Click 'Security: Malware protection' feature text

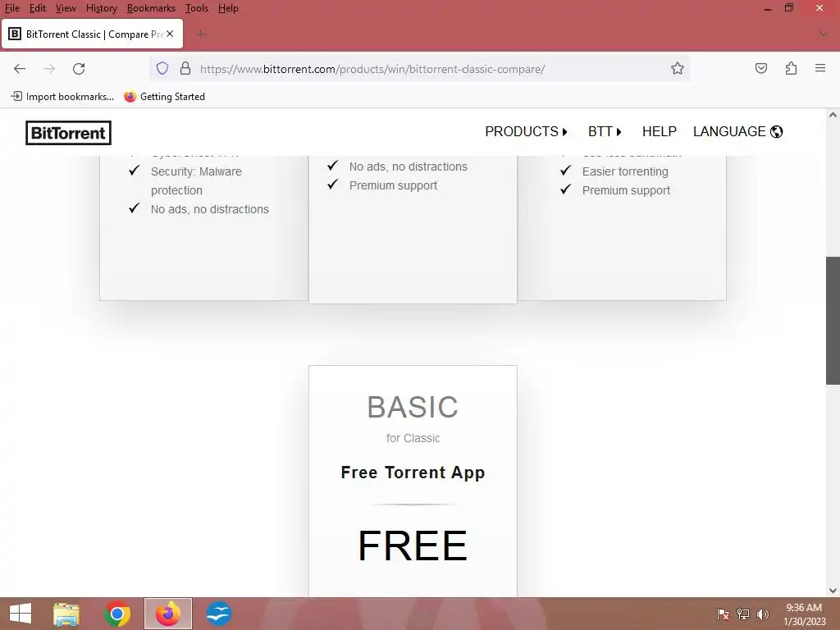pyautogui.click(x=196, y=181)
